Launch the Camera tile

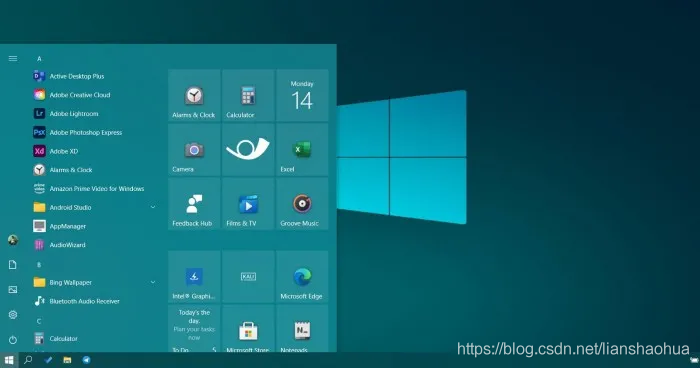(x=194, y=150)
